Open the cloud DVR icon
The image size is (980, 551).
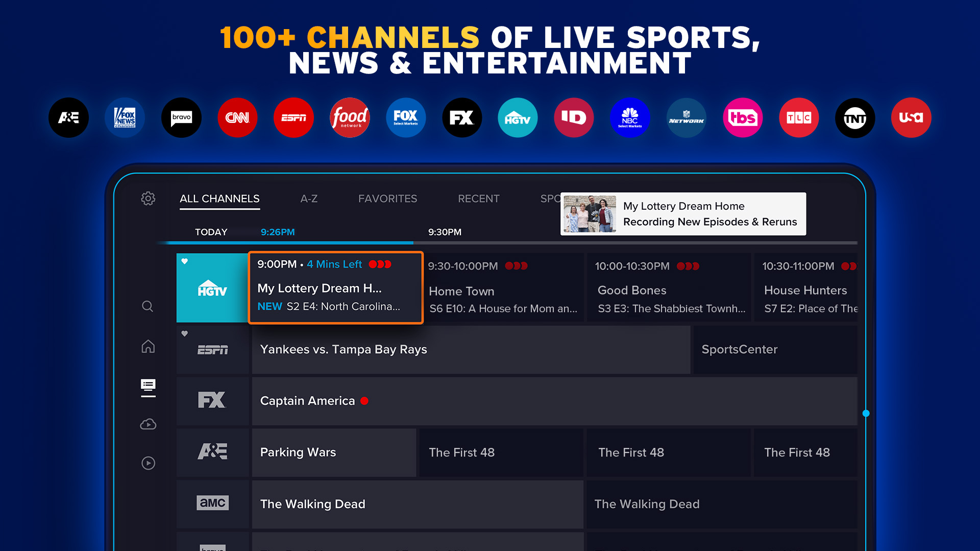(x=148, y=424)
